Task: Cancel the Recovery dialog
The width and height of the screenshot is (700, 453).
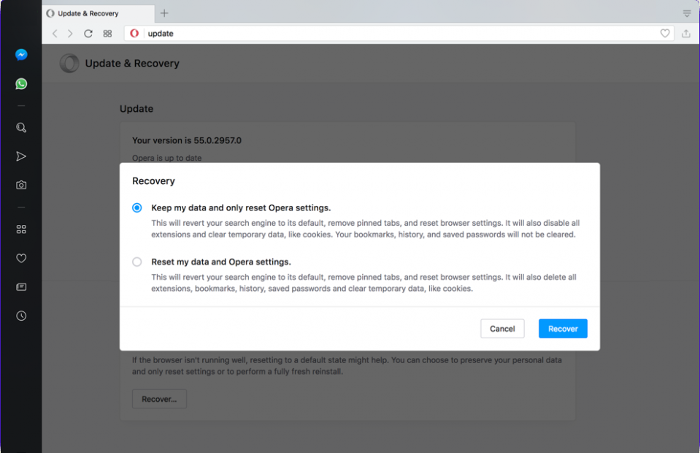Action: tap(502, 328)
